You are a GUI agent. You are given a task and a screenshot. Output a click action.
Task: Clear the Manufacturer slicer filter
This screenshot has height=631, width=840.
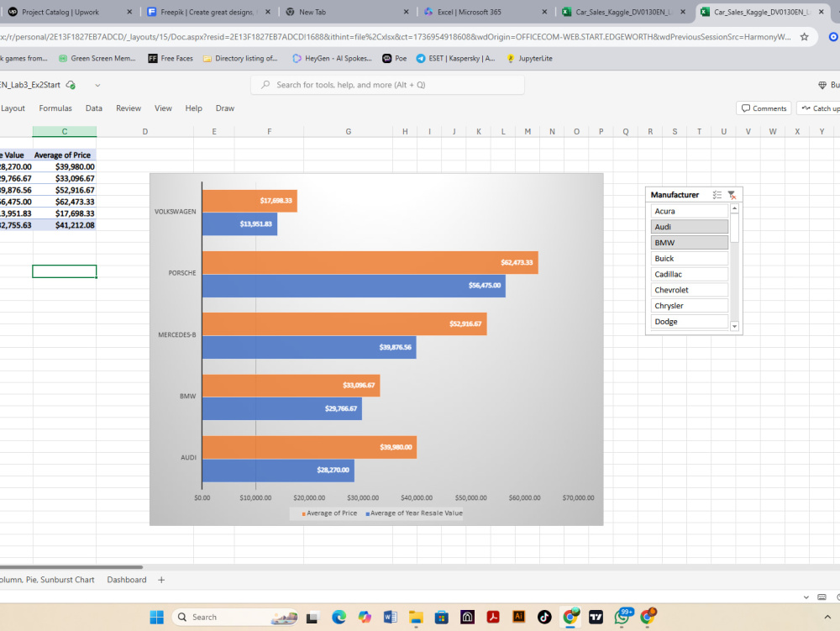pyautogui.click(x=732, y=195)
